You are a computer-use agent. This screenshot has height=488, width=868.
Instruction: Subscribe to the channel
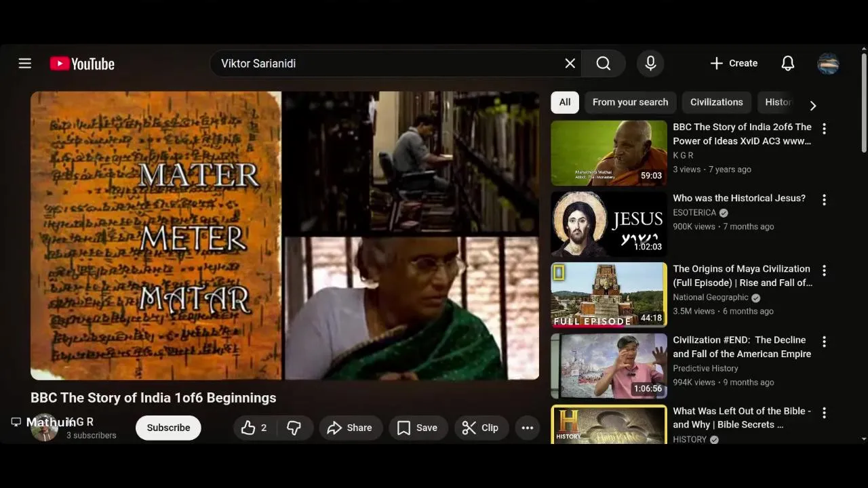tap(168, 428)
